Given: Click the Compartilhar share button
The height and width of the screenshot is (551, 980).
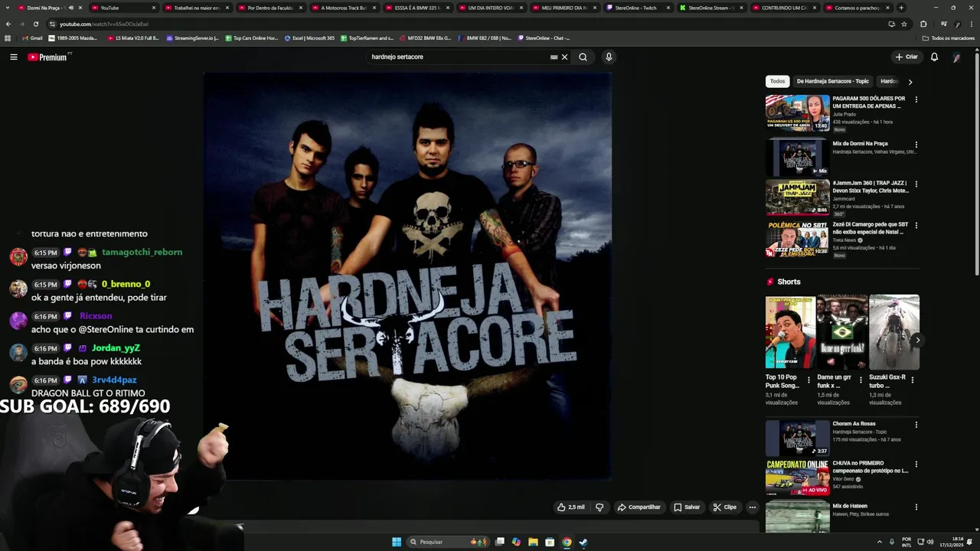Looking at the screenshot, I should point(639,507).
